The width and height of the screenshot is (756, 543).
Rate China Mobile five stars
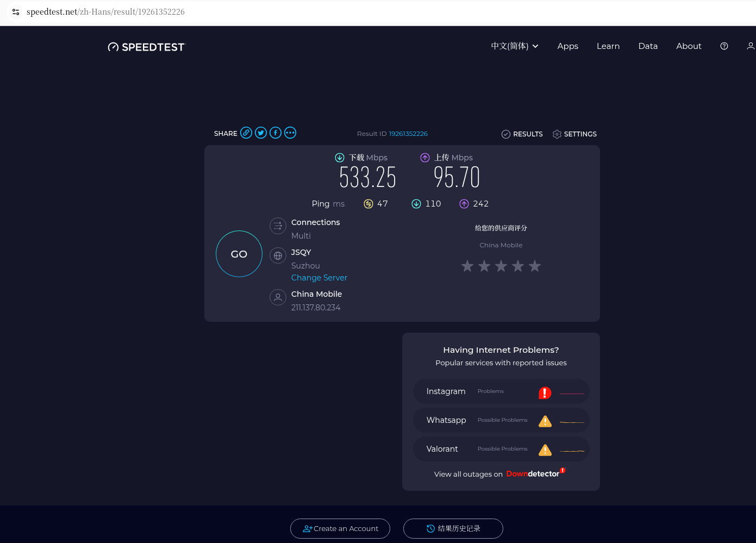click(535, 266)
